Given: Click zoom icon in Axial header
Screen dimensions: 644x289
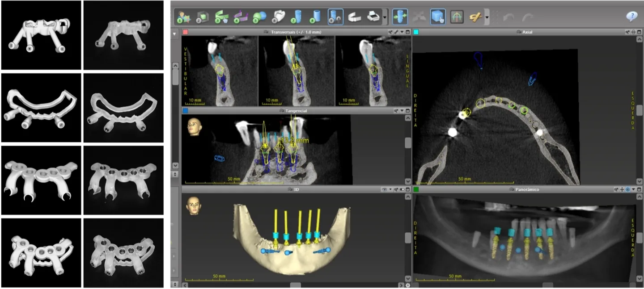Looking at the screenshot, I should 628,32.
